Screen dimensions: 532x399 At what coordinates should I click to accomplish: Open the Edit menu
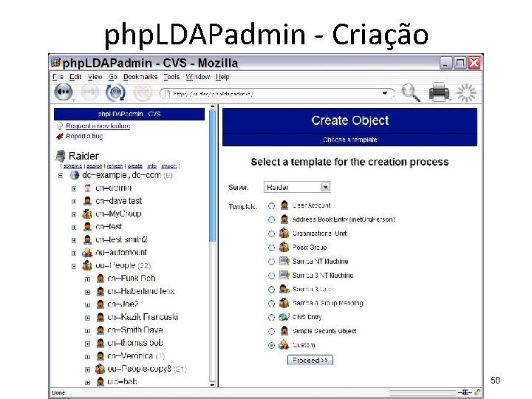[x=75, y=77]
